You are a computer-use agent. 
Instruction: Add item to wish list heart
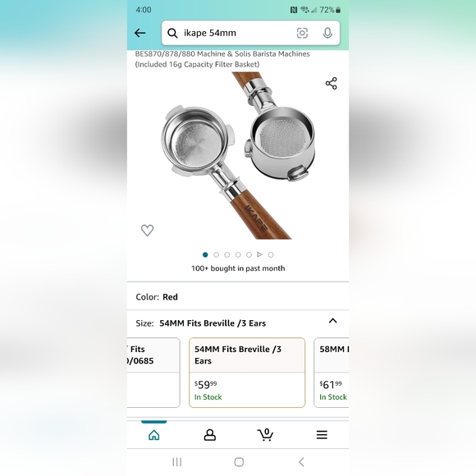[147, 231]
